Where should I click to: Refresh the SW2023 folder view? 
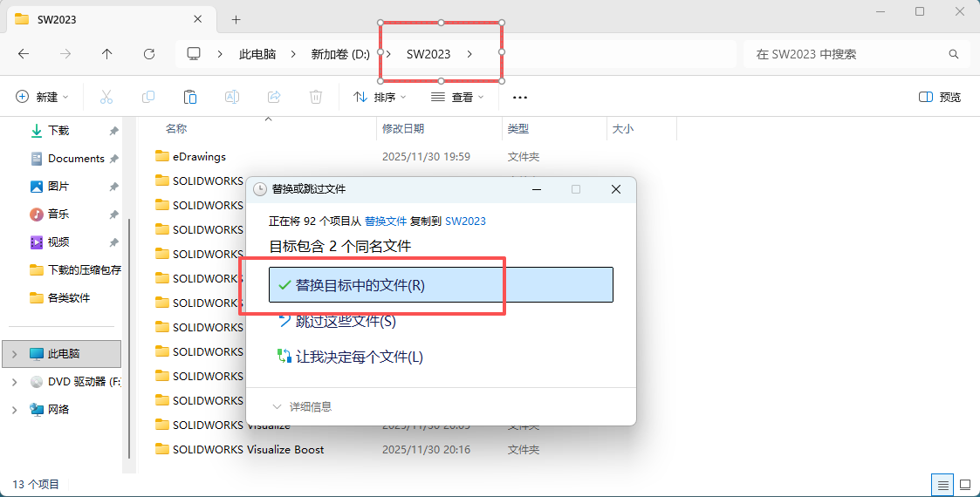148,54
